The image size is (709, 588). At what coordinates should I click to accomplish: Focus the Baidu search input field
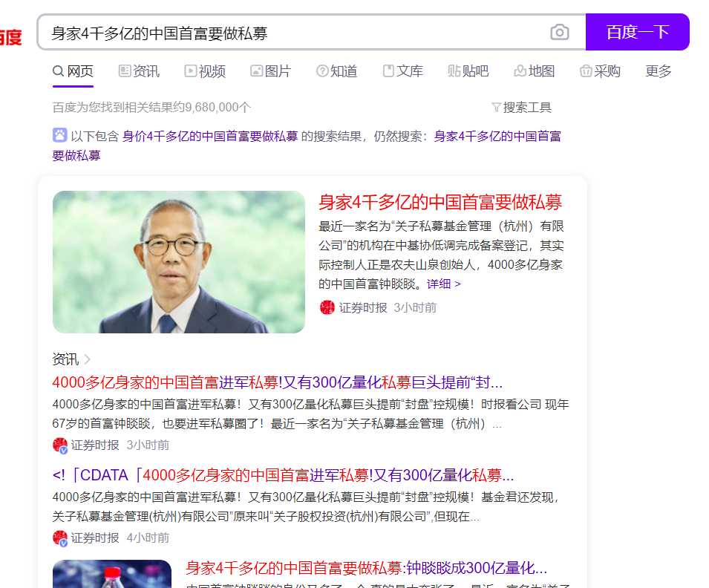coord(294,33)
